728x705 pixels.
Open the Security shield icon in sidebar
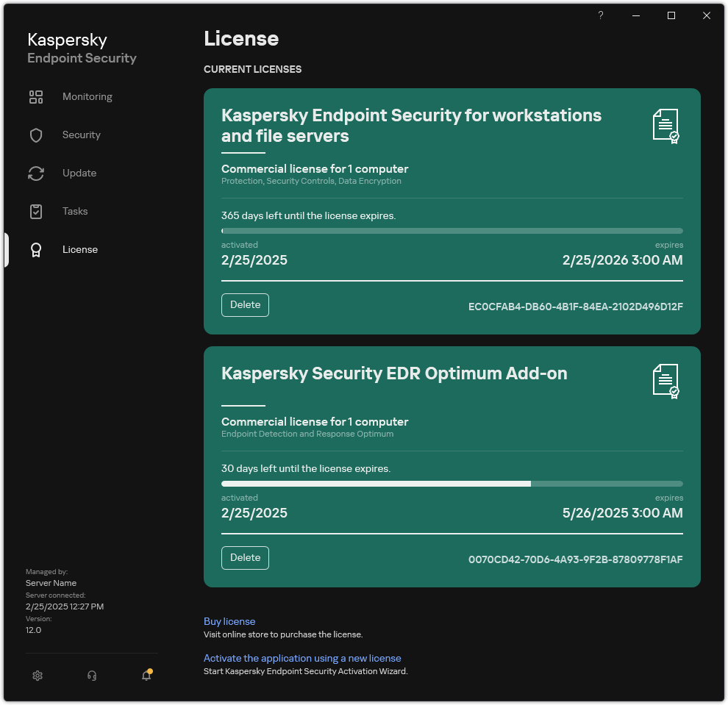(36, 135)
